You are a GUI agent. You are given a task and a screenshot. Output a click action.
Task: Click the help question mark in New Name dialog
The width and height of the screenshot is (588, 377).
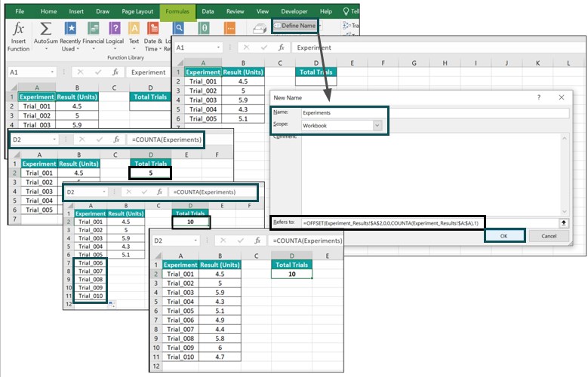tap(539, 97)
